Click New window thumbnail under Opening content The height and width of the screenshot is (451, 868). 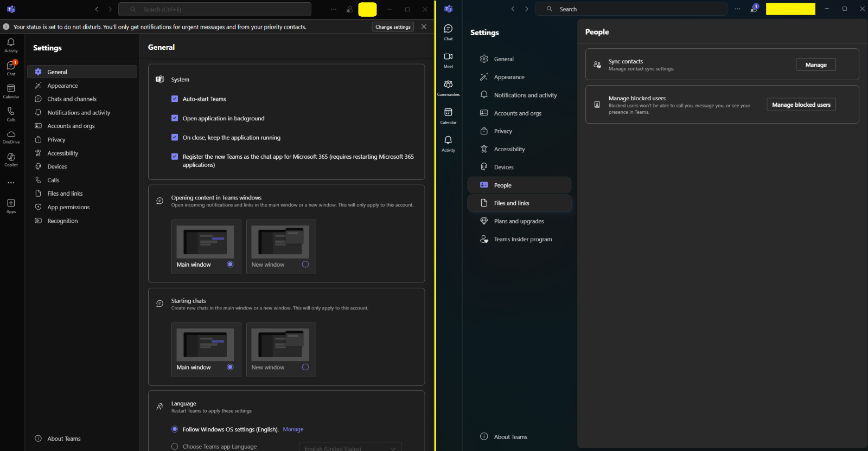(280, 242)
